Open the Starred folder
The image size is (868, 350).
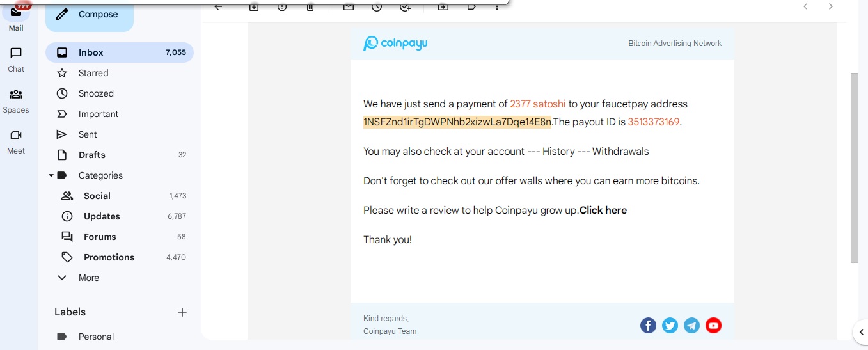point(120,73)
